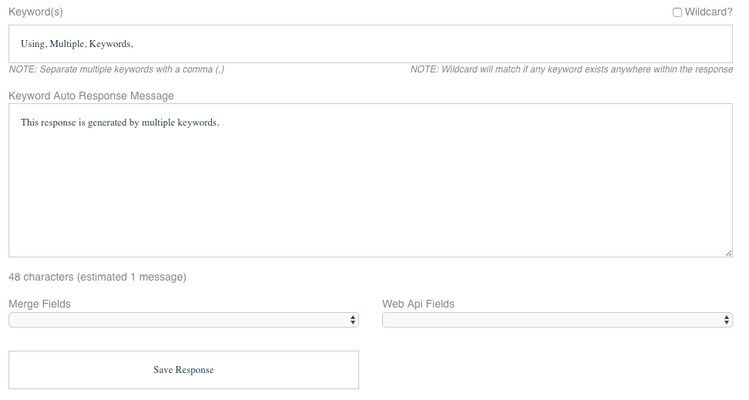Image resolution: width=749 pixels, height=400 pixels.
Task: Open the Merge Fields dropdown
Action: (183, 320)
